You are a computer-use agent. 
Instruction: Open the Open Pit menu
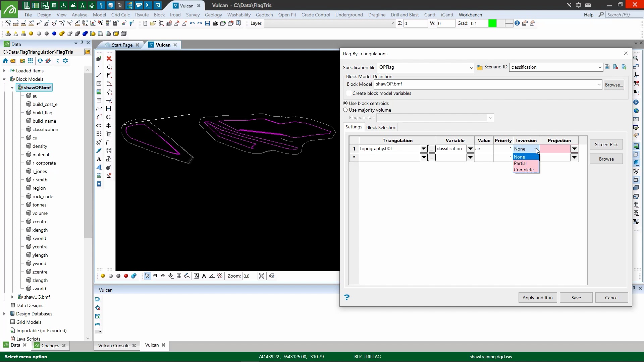click(x=287, y=15)
